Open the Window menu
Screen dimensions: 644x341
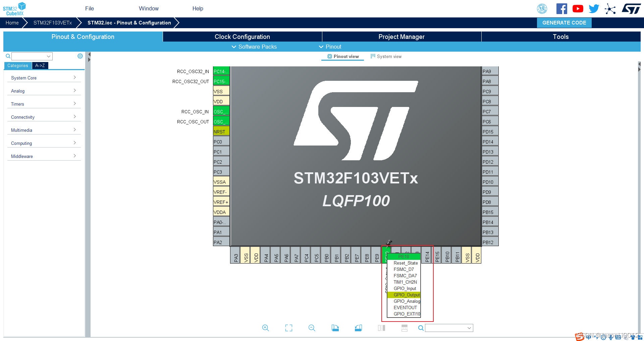coord(149,8)
